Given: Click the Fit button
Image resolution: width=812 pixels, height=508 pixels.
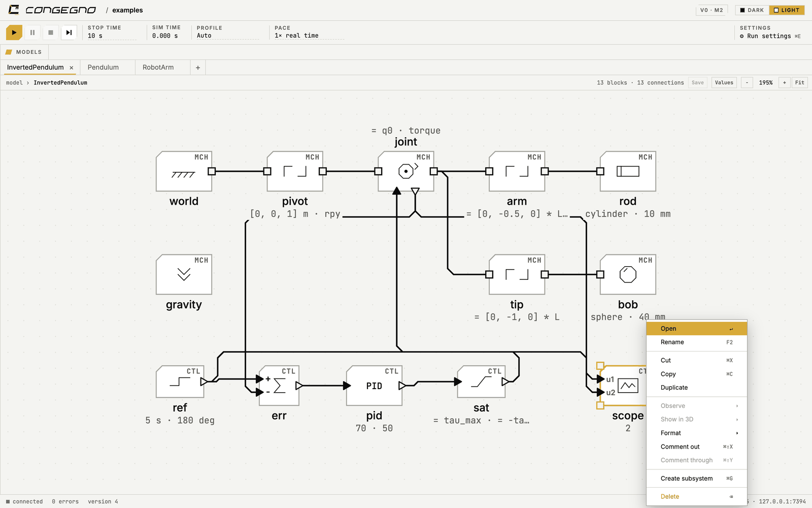Looking at the screenshot, I should pos(800,83).
